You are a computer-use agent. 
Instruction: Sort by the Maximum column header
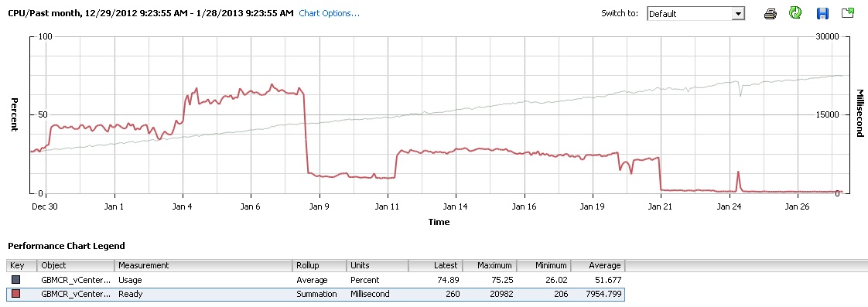(490, 265)
